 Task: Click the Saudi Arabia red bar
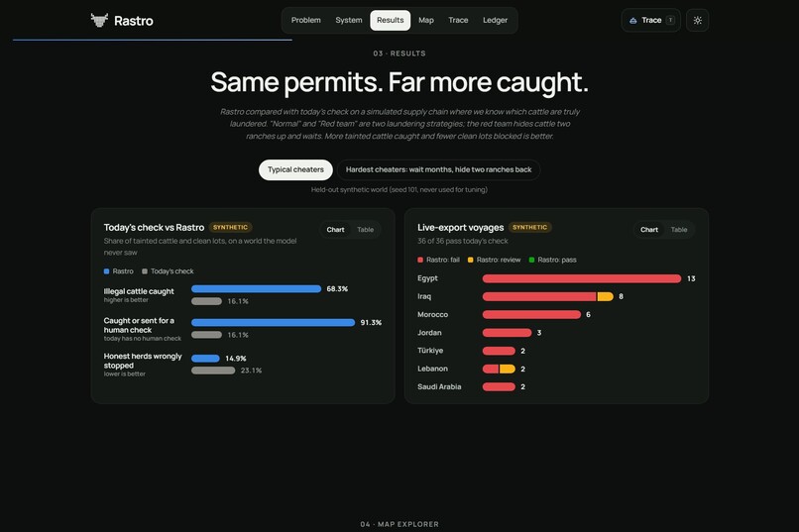(x=499, y=387)
